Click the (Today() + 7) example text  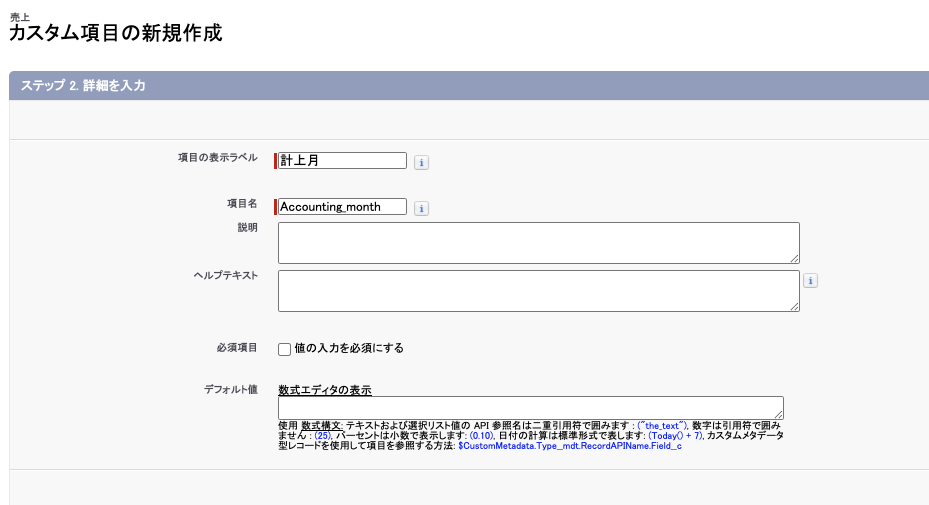click(x=675, y=436)
